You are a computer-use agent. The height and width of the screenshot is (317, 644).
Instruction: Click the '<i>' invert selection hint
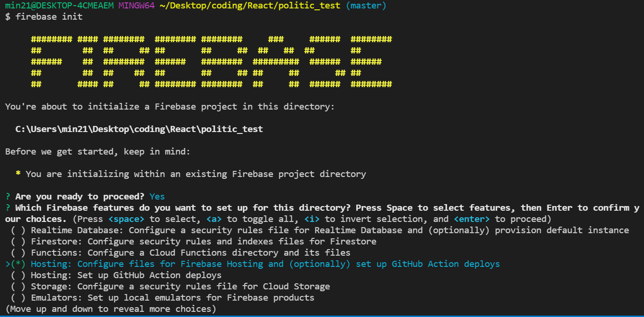pos(312,219)
